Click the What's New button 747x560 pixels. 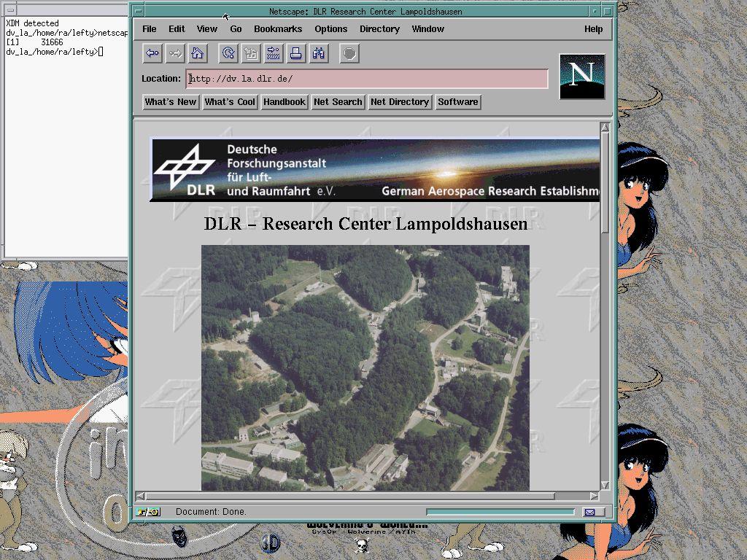click(x=171, y=102)
